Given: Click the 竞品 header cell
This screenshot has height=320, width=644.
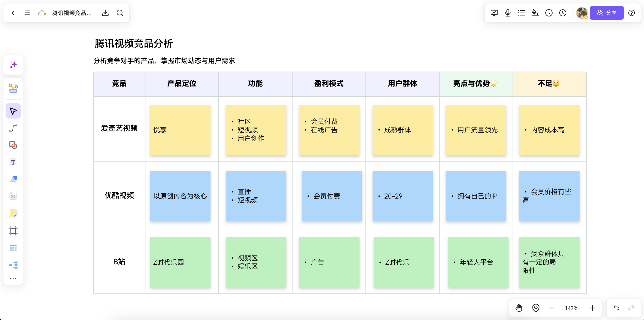Looking at the screenshot, I should pyautogui.click(x=119, y=84).
